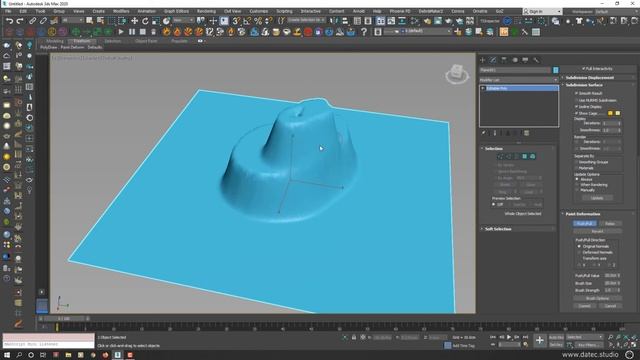Select Manually update option
The image size is (640, 360).
[577, 190]
